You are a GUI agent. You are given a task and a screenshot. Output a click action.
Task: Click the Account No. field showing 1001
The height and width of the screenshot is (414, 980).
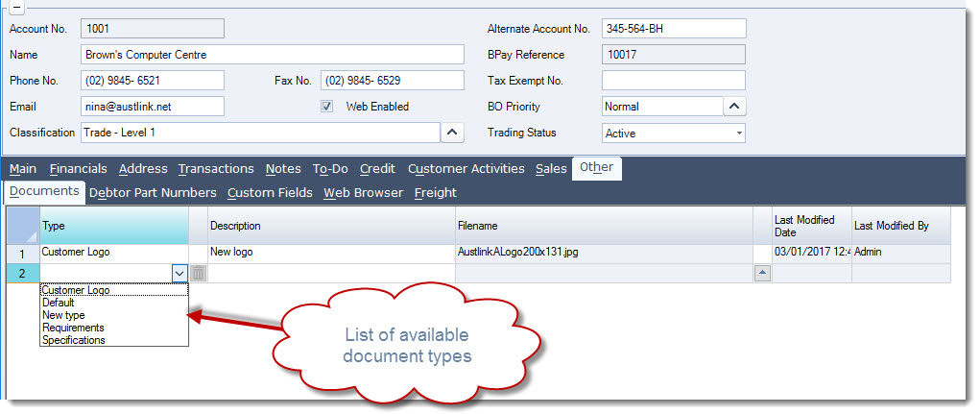pos(153,28)
